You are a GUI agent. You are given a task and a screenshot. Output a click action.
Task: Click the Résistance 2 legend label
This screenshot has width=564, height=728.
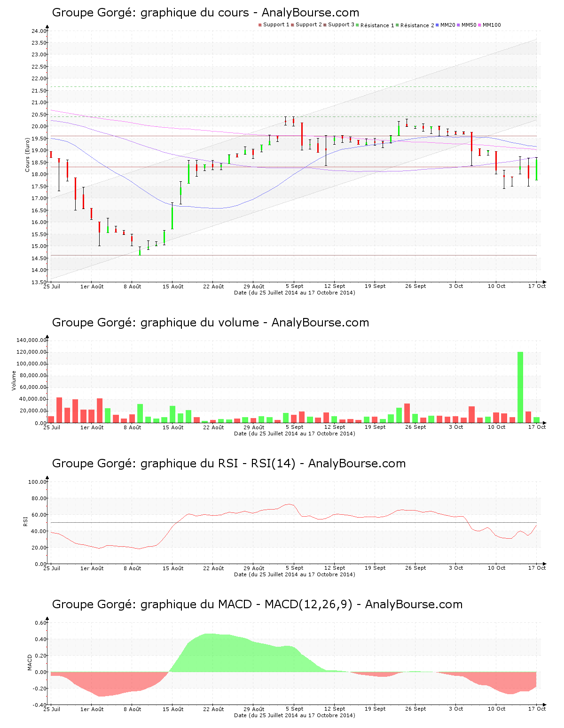click(x=417, y=25)
